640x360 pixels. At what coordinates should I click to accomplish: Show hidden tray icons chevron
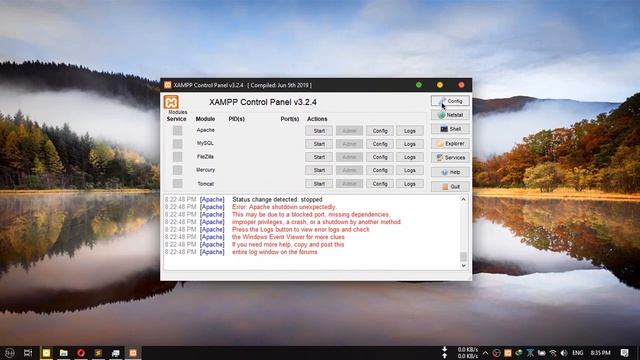click(485, 353)
